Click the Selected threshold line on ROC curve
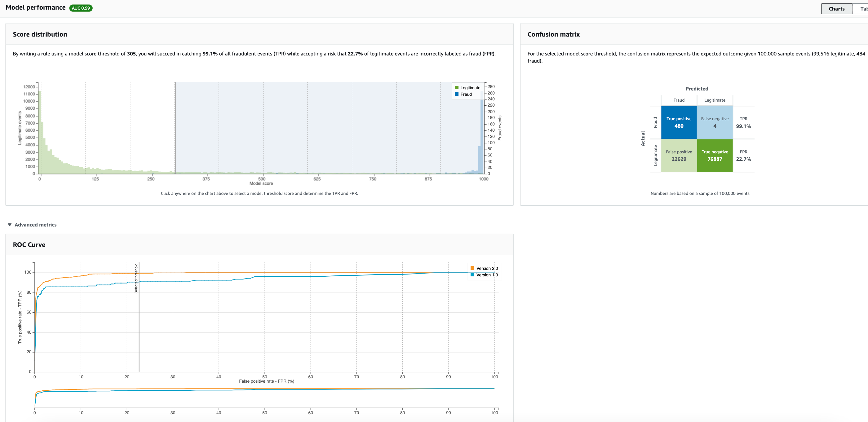Image resolution: width=868 pixels, height=422 pixels. pyautogui.click(x=139, y=323)
